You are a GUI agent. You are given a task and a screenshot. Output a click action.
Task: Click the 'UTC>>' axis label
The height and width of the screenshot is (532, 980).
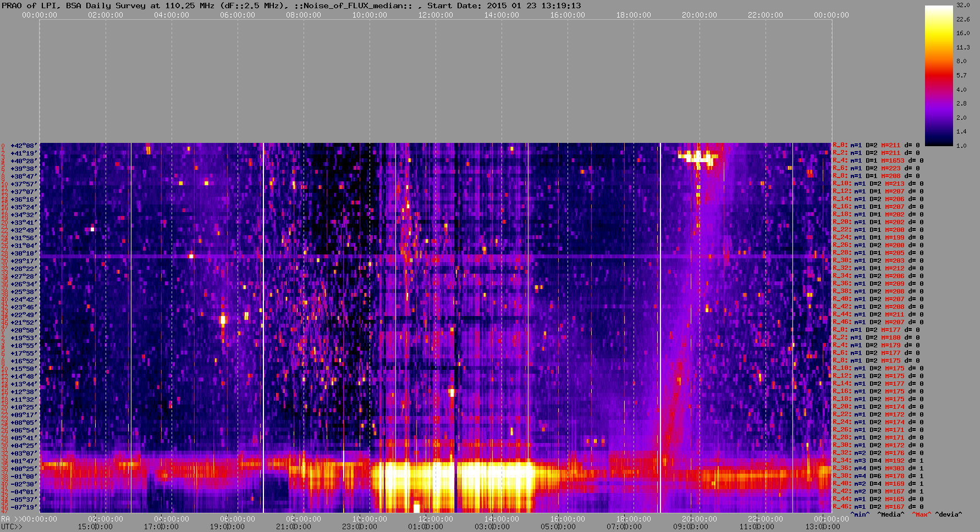(x=12, y=527)
